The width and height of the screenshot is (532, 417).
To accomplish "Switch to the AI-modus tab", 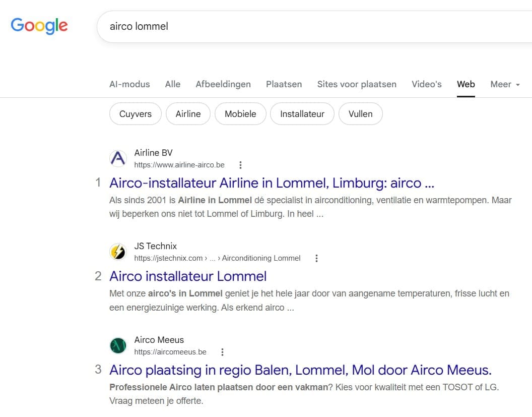I will point(129,84).
